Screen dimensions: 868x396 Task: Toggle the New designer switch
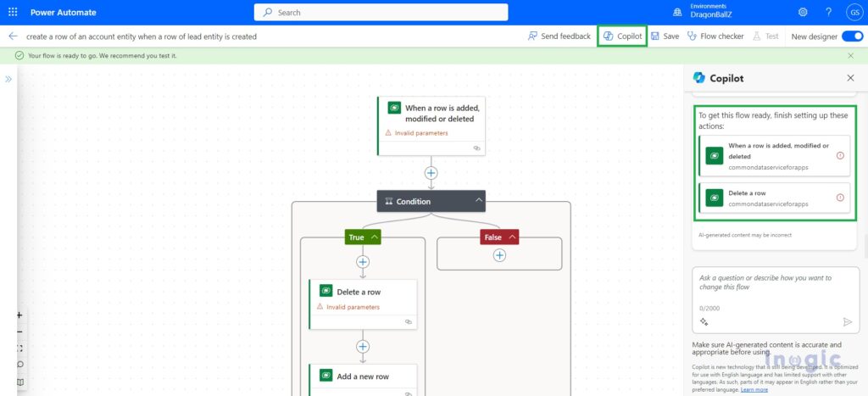[852, 36]
